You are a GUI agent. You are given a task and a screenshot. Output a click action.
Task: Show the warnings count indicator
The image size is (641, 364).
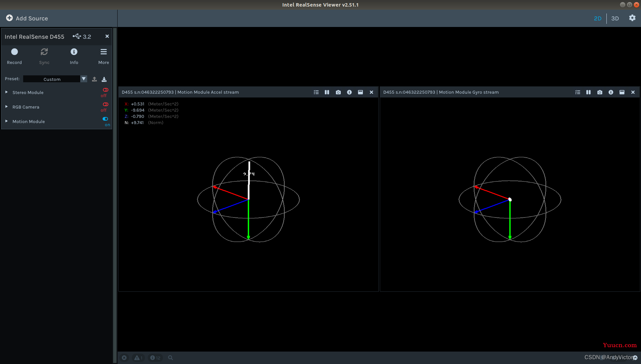click(138, 358)
